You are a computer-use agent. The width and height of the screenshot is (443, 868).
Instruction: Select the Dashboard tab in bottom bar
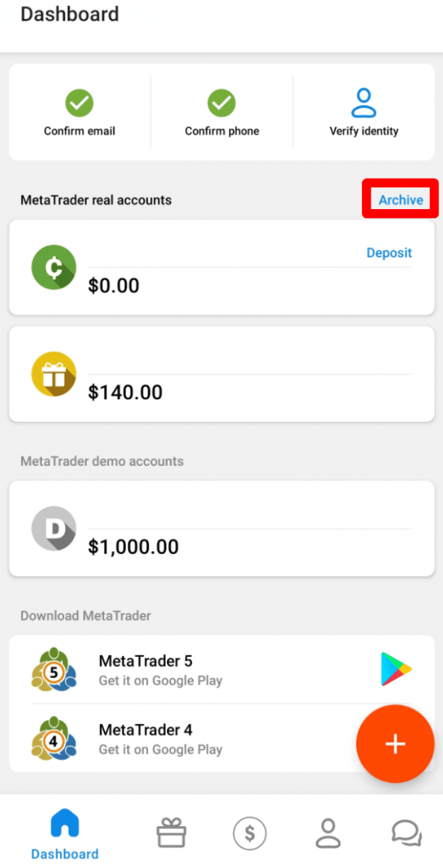(64, 835)
